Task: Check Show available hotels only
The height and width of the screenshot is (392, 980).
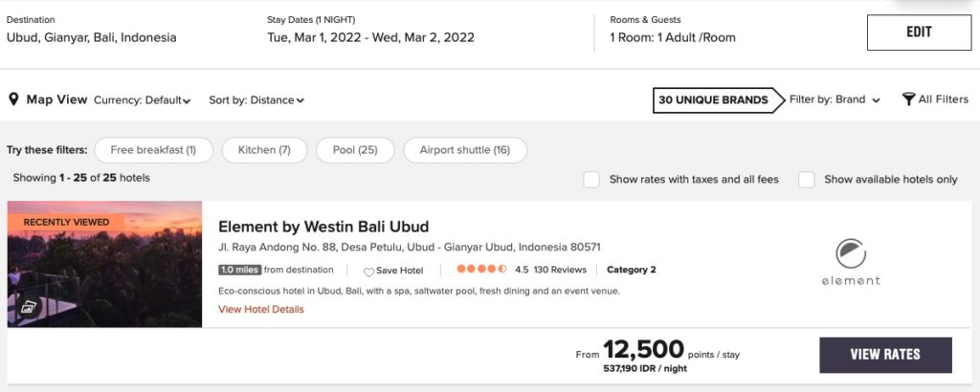Action: pyautogui.click(x=807, y=179)
